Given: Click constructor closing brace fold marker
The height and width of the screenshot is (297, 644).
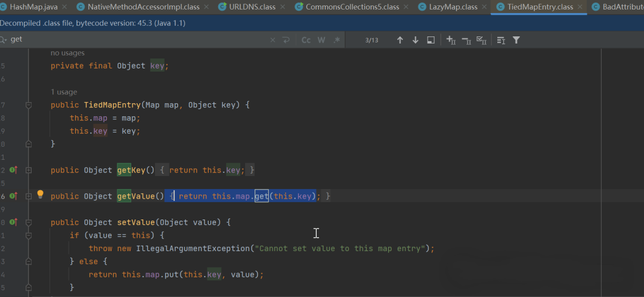Looking at the screenshot, I should point(29,144).
